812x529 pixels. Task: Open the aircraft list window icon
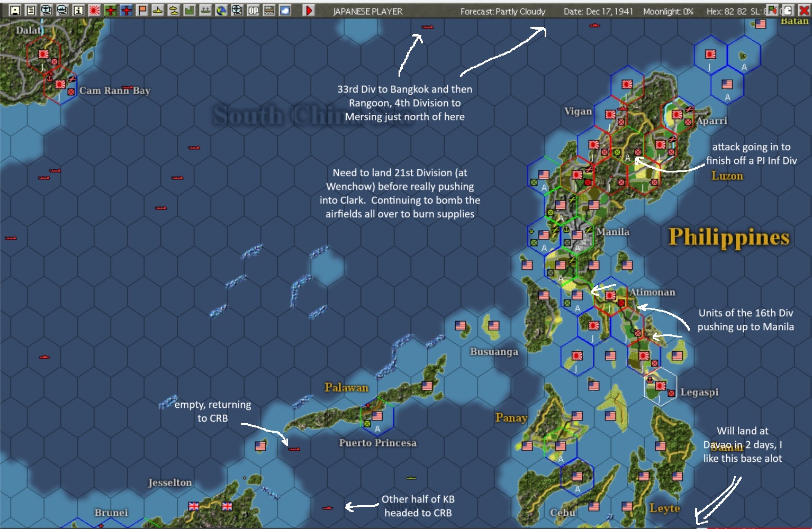[47, 10]
